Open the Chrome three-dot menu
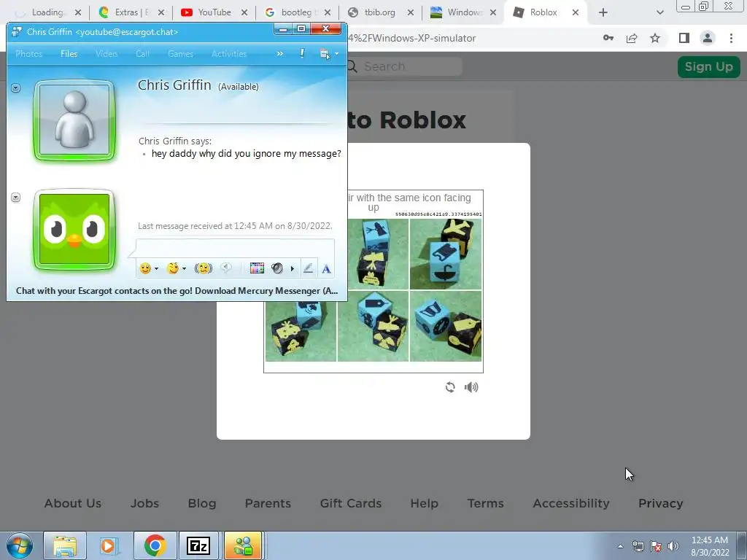 731,38
